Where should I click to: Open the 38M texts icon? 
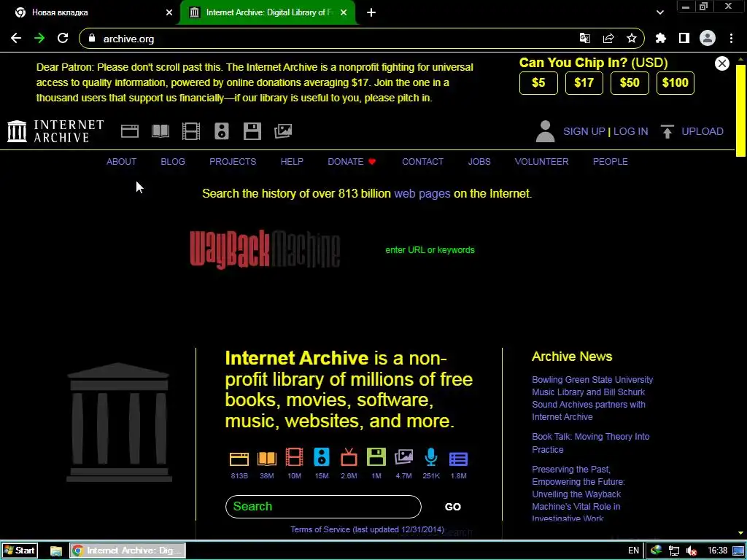(267, 459)
